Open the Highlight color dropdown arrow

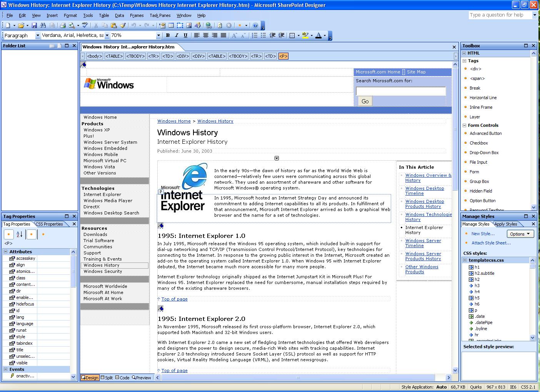311,35
